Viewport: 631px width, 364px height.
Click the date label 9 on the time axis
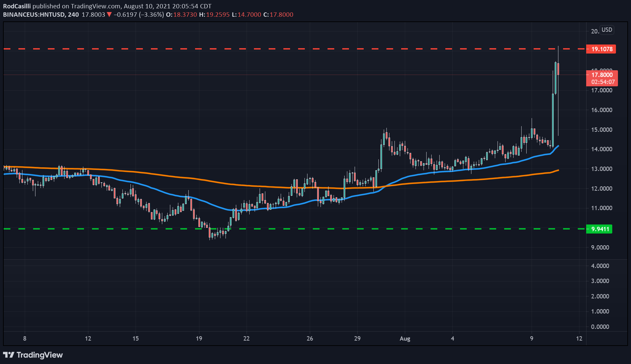532,339
